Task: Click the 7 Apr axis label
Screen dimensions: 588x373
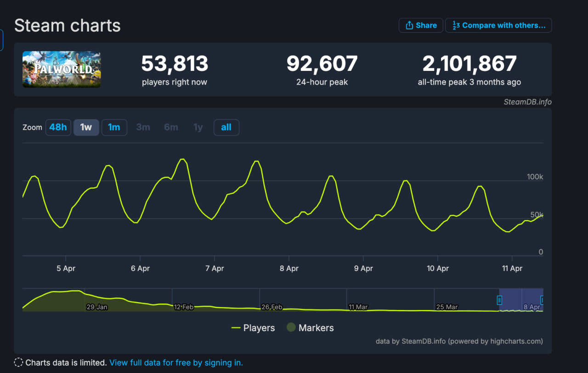Action: click(x=215, y=269)
